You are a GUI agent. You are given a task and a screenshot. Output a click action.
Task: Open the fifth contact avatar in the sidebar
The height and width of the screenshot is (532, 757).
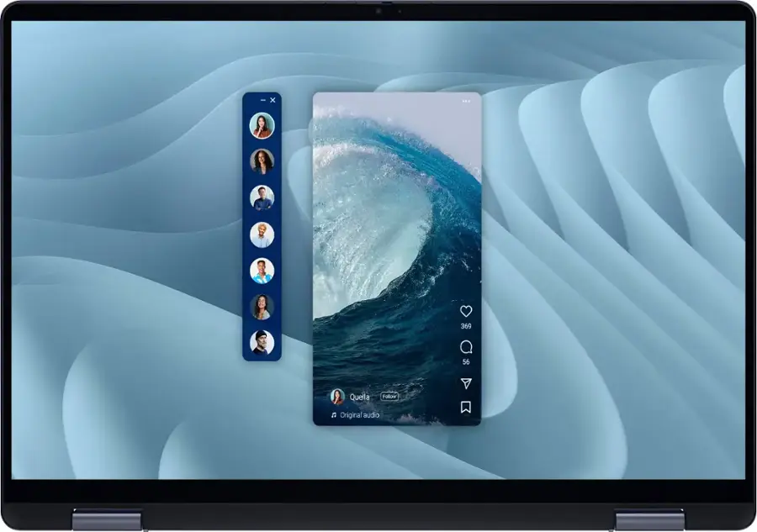(x=262, y=271)
